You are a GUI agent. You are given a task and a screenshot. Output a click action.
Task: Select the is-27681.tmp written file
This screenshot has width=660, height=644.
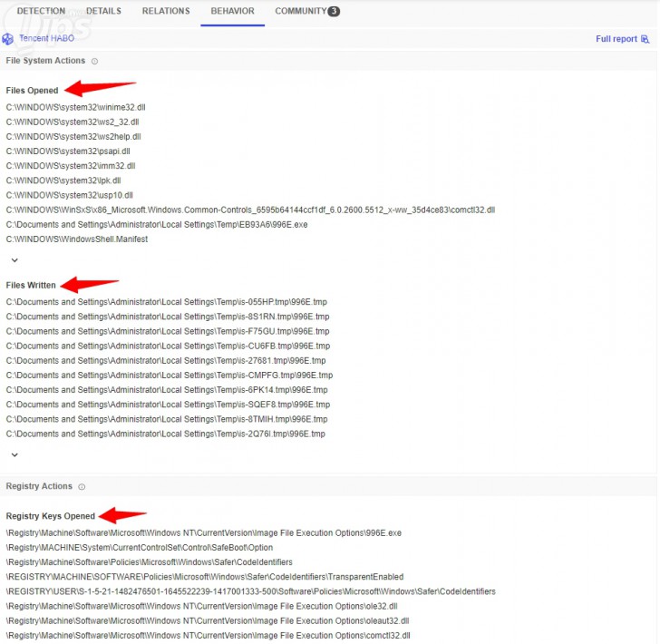click(x=166, y=360)
